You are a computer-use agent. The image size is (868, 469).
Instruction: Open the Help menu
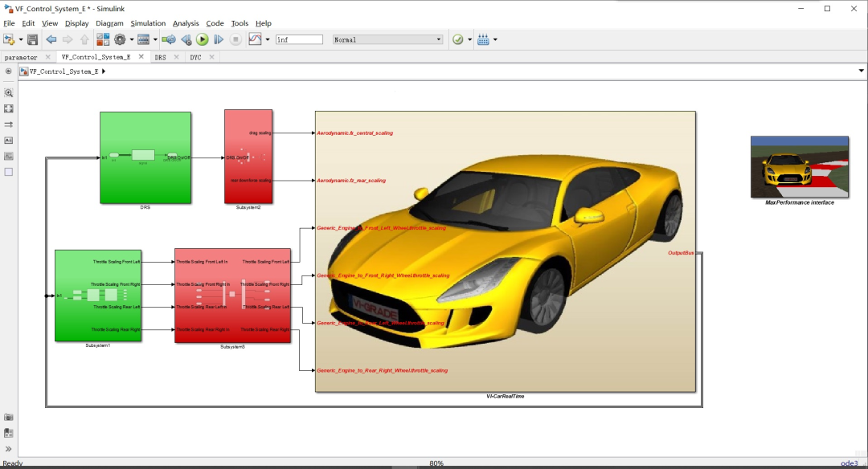264,23
